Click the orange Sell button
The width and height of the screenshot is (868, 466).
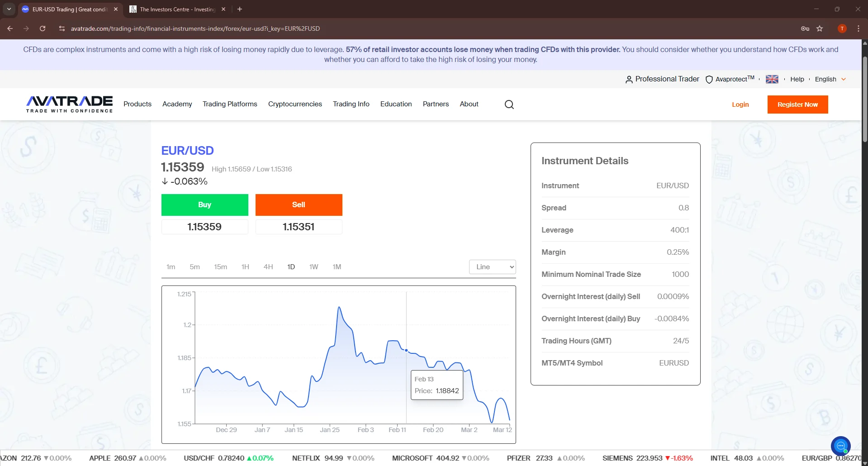tap(299, 205)
